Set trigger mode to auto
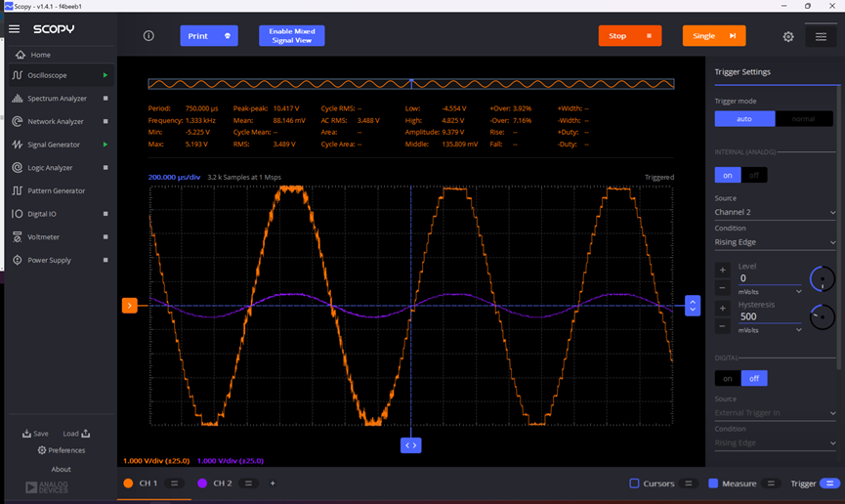Image resolution: width=845 pixels, height=504 pixels. click(744, 119)
